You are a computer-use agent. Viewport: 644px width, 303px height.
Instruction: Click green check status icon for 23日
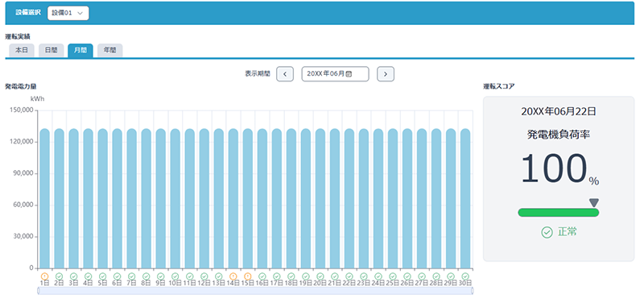pyautogui.click(x=364, y=276)
